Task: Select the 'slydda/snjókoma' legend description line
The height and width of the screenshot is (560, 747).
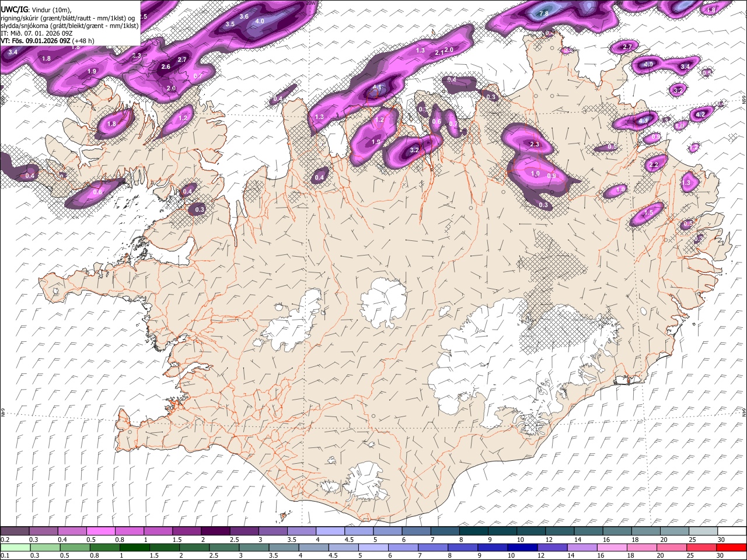Action: [x=69, y=26]
